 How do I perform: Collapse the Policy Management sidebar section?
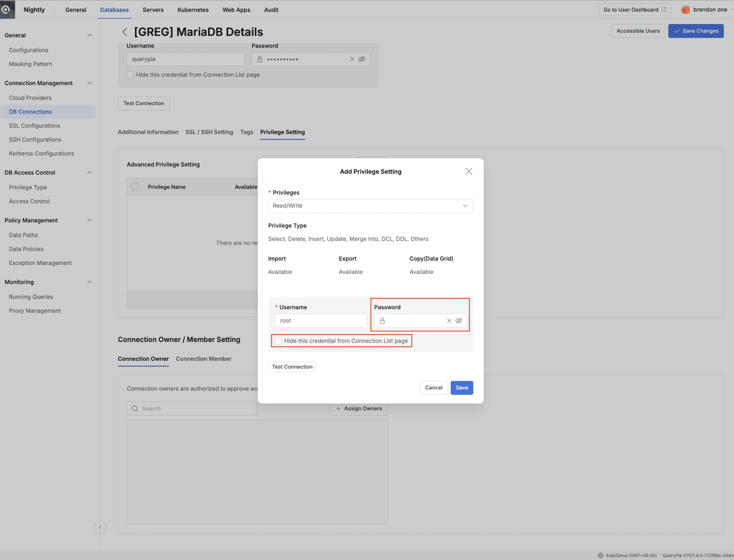point(89,220)
